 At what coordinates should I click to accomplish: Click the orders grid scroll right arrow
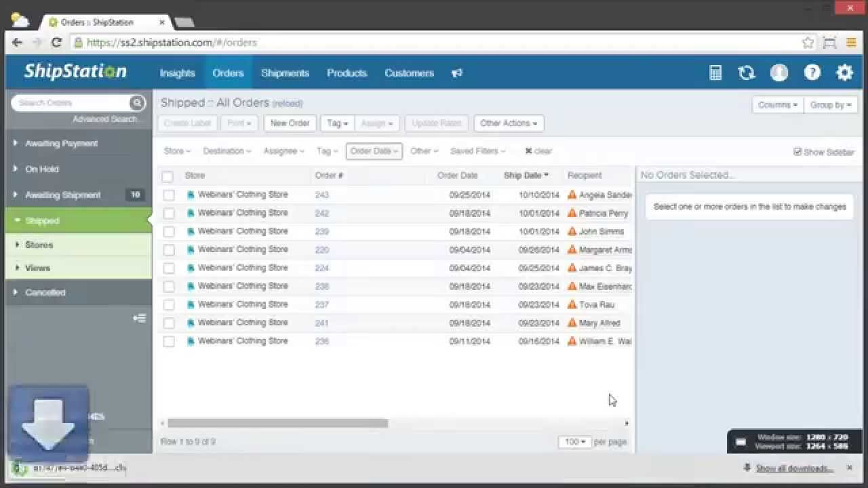click(x=627, y=424)
